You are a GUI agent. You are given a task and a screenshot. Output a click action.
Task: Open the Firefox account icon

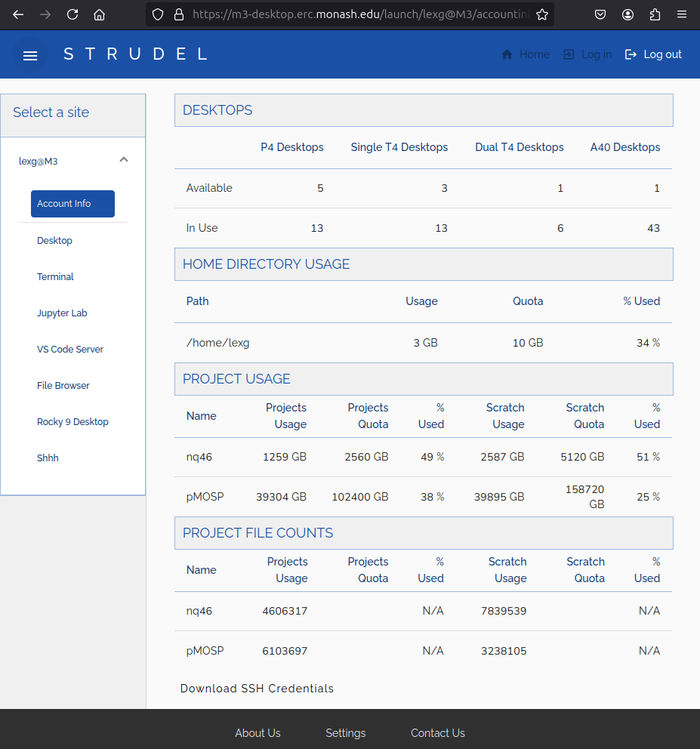pyautogui.click(x=628, y=14)
